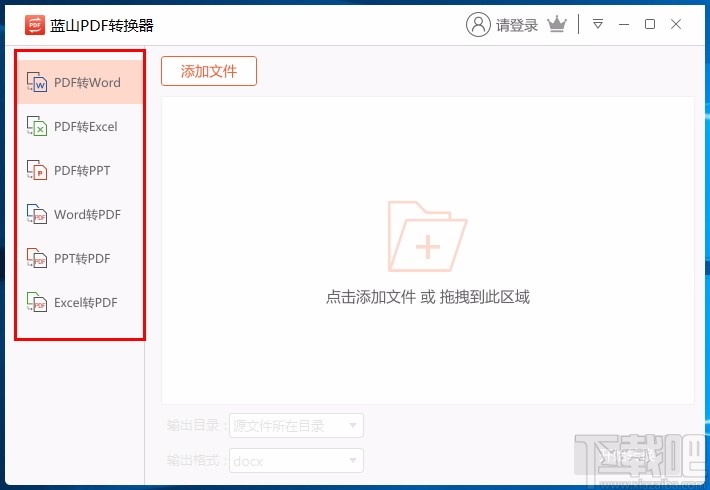Select the PDF转Word label

point(87,82)
